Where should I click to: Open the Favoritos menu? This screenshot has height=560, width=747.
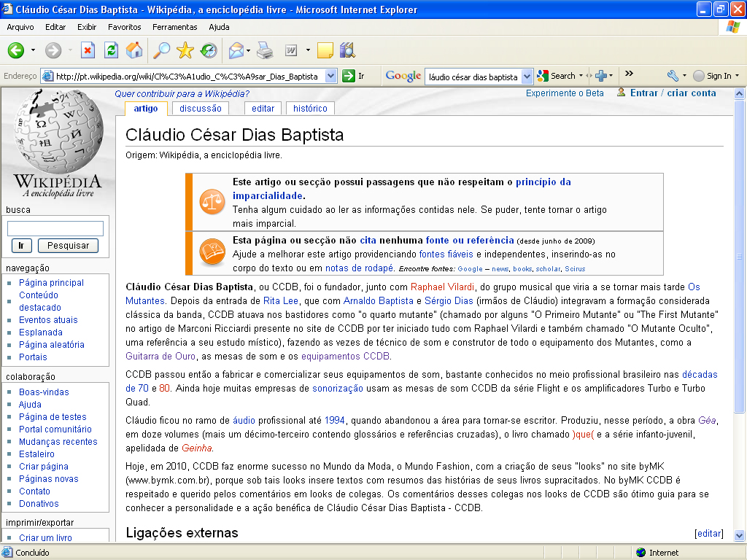point(124,27)
